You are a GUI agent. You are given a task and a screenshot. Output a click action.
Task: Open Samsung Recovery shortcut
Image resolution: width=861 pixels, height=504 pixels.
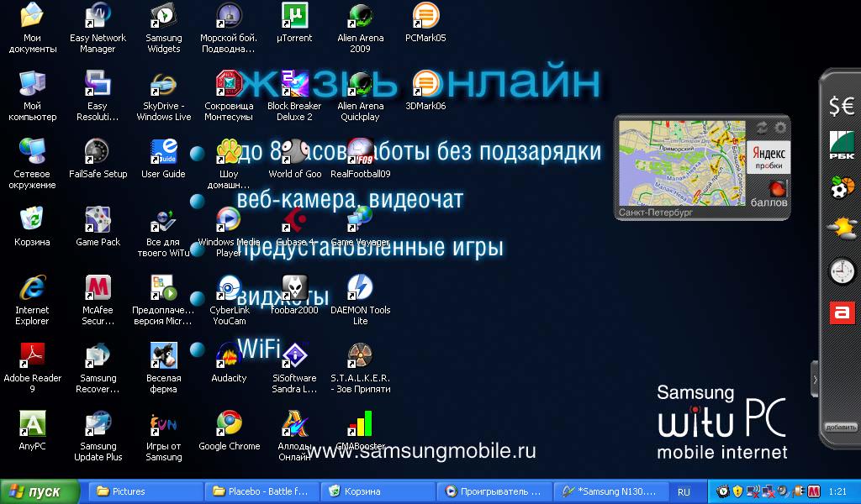click(98, 355)
